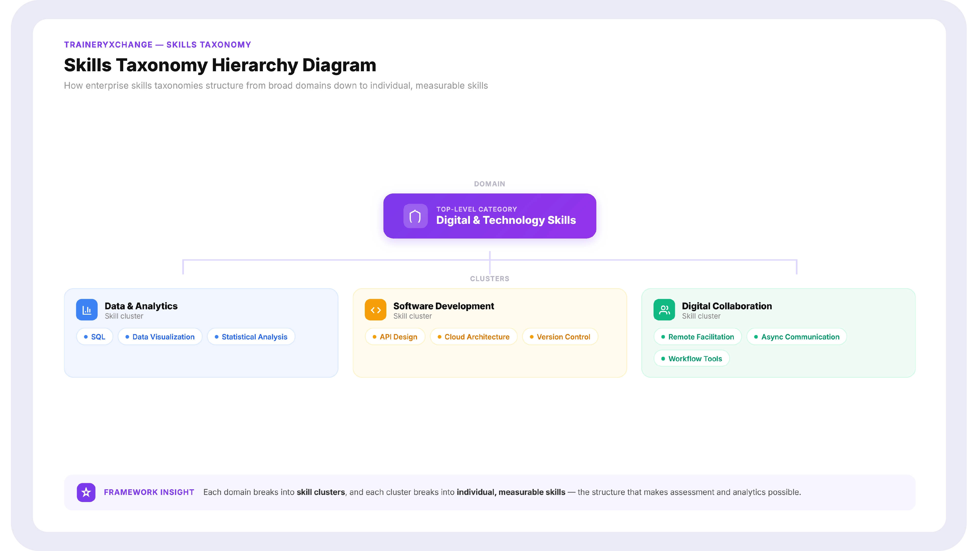Click the bold 'skill clusters' phrase in the insight
The image size is (980, 551).
[321, 492]
